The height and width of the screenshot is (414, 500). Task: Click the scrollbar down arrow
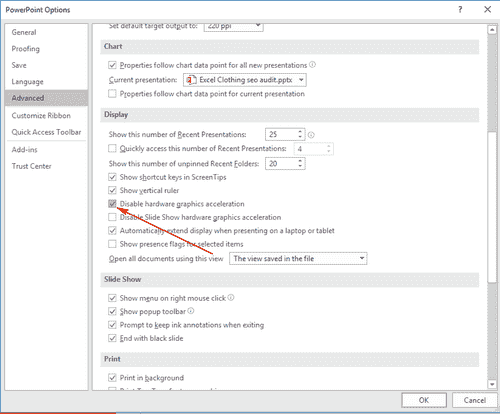click(492, 384)
